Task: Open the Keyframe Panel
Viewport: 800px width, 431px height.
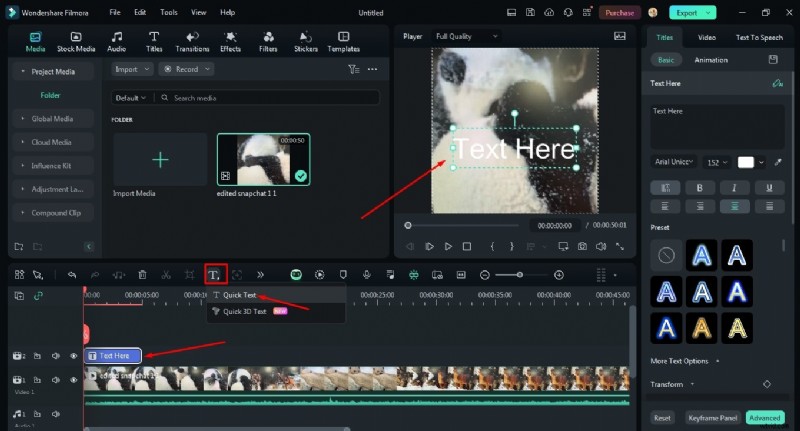Action: [712, 418]
